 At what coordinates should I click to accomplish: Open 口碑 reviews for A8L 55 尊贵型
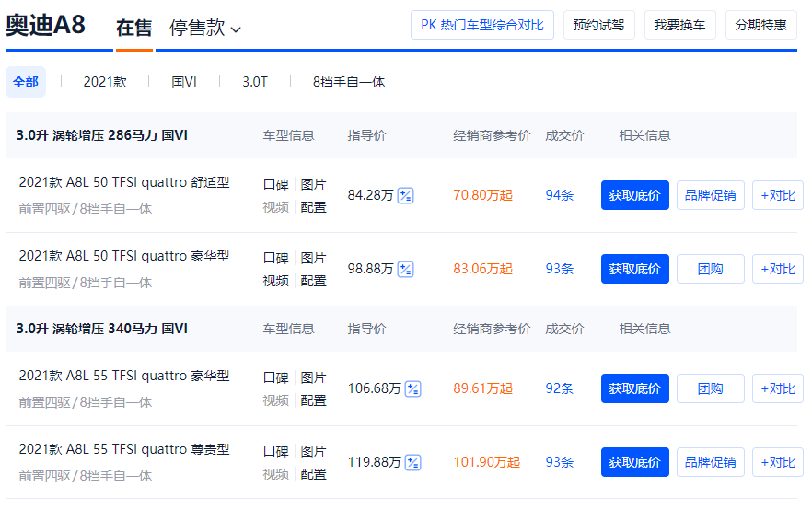(275, 451)
